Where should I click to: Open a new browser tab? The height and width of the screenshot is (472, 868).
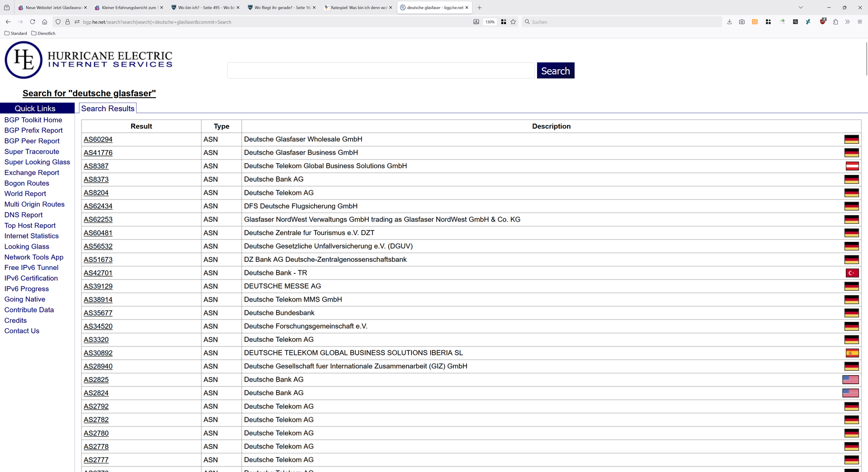480,8
